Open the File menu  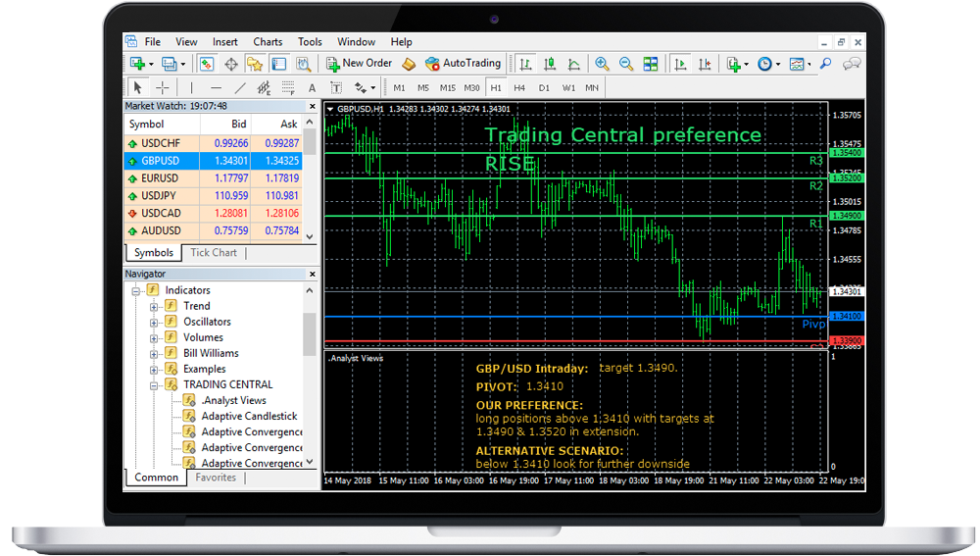click(x=153, y=42)
